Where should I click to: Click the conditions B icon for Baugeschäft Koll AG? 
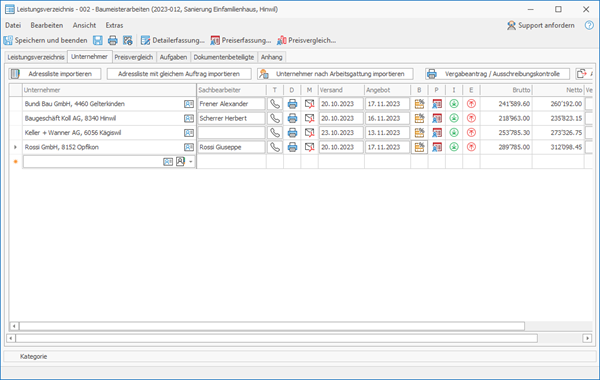point(419,118)
